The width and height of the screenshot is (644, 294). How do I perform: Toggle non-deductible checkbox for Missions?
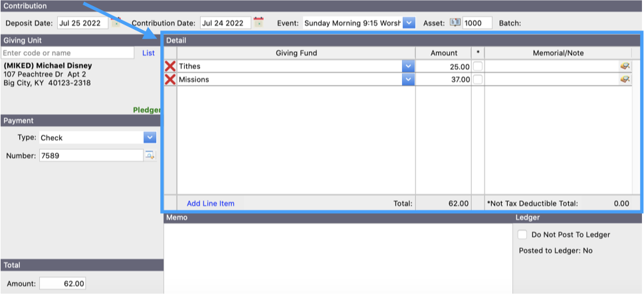pyautogui.click(x=478, y=80)
